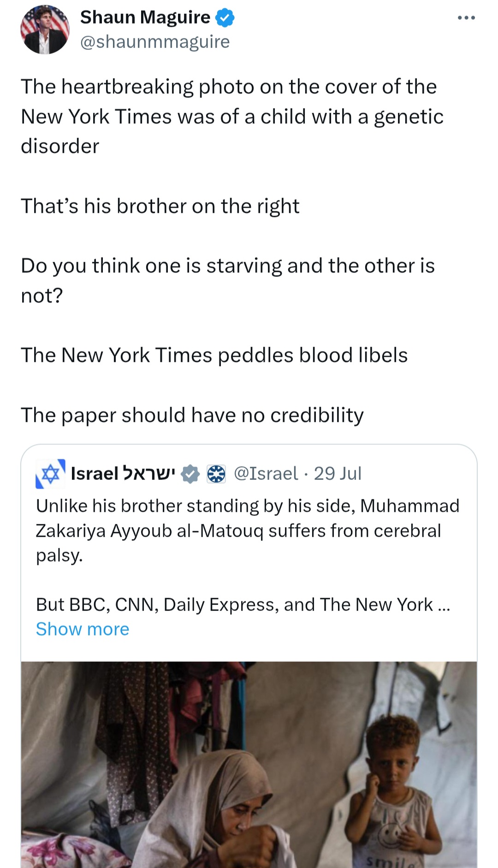Open Shaun Maguire's profile picture
The height and width of the screenshot is (868, 498).
(x=45, y=30)
